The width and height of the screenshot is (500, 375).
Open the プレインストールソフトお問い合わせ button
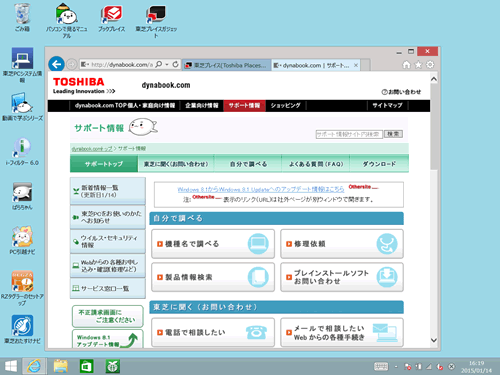[x=342, y=277]
